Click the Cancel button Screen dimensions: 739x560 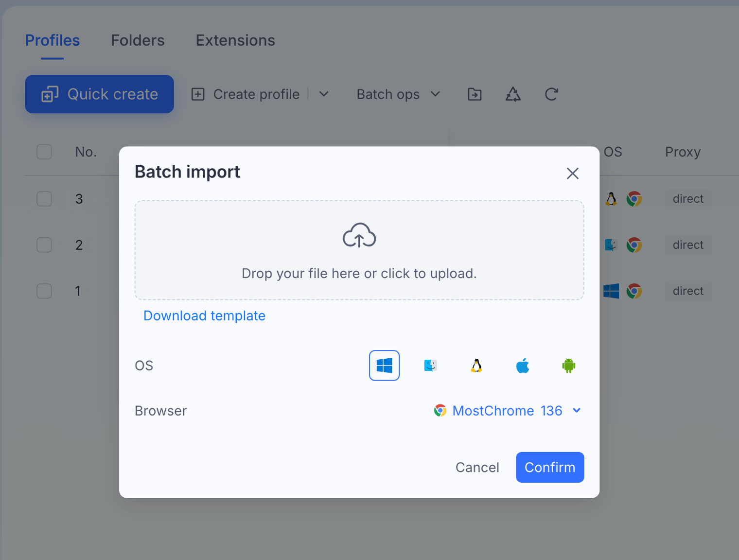(x=477, y=467)
